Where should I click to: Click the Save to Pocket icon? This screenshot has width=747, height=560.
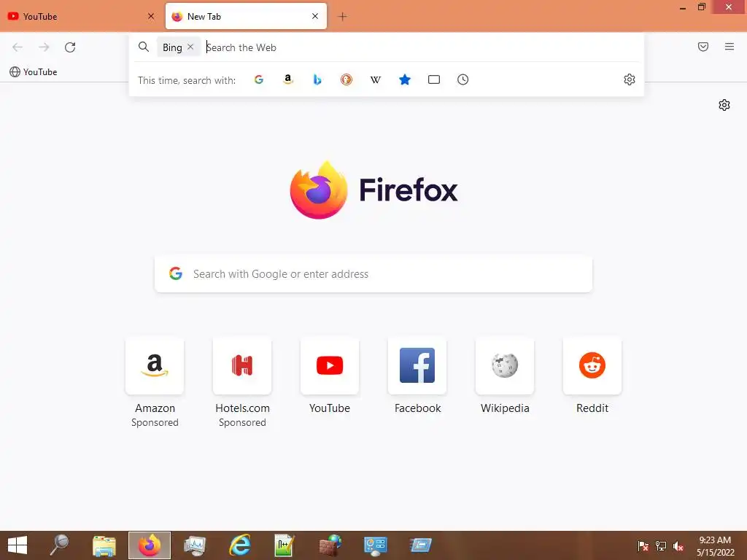click(x=703, y=47)
